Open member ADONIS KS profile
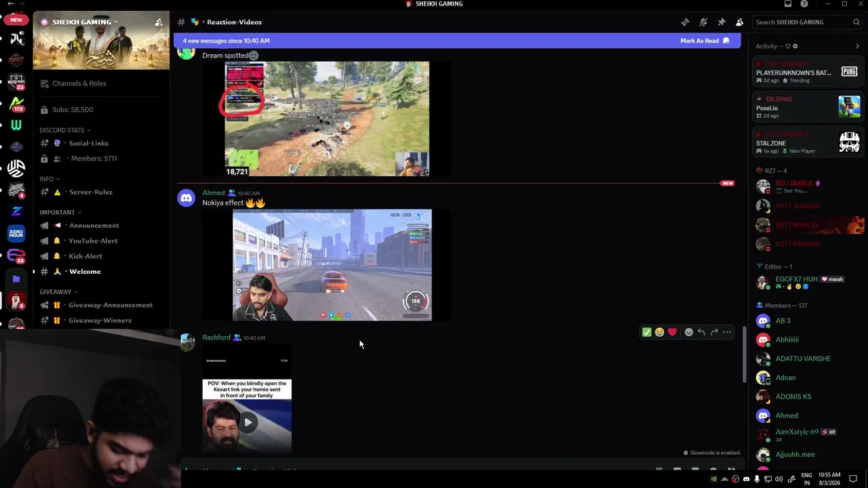This screenshot has width=868, height=488. point(808,396)
